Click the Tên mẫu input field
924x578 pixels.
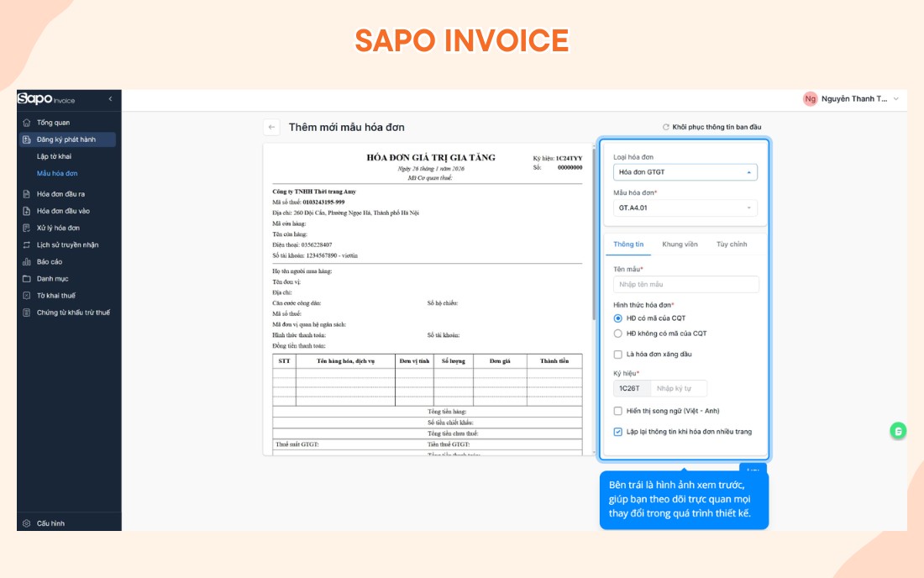(686, 285)
